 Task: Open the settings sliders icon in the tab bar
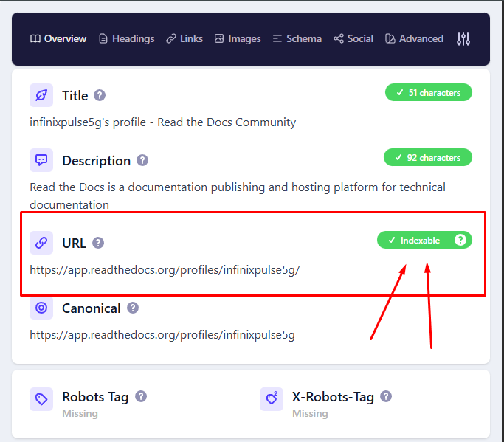(463, 39)
